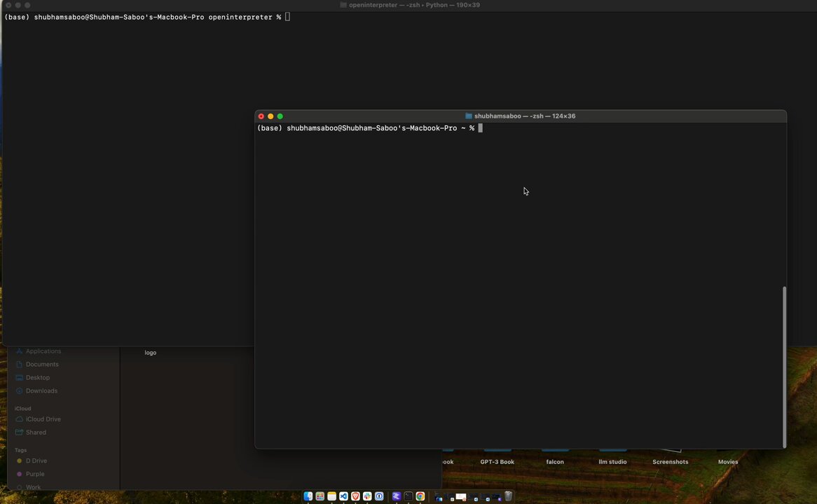Click the Terminal icon in the Dock
This screenshot has height=504, width=817.
[x=408, y=496]
